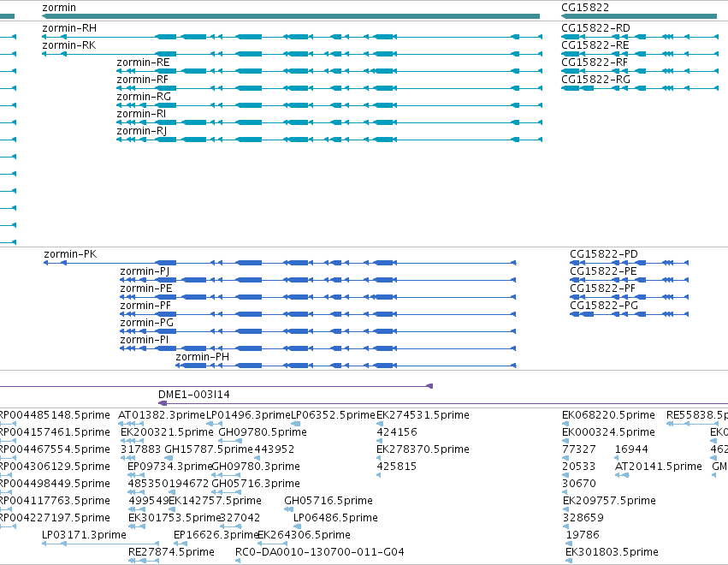The height and width of the screenshot is (565, 728).
Task: Click the CG15822-RG transcript label
Action: pyautogui.click(x=595, y=80)
